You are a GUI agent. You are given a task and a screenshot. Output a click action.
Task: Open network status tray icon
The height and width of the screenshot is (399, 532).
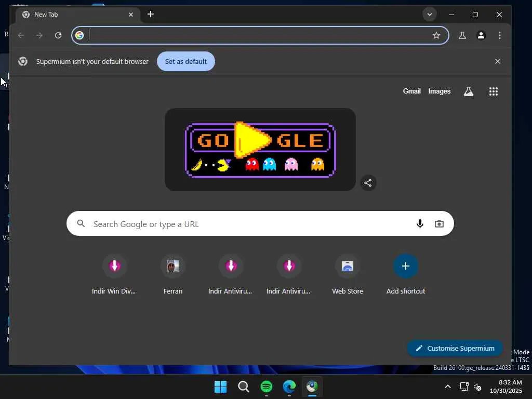pos(464,387)
